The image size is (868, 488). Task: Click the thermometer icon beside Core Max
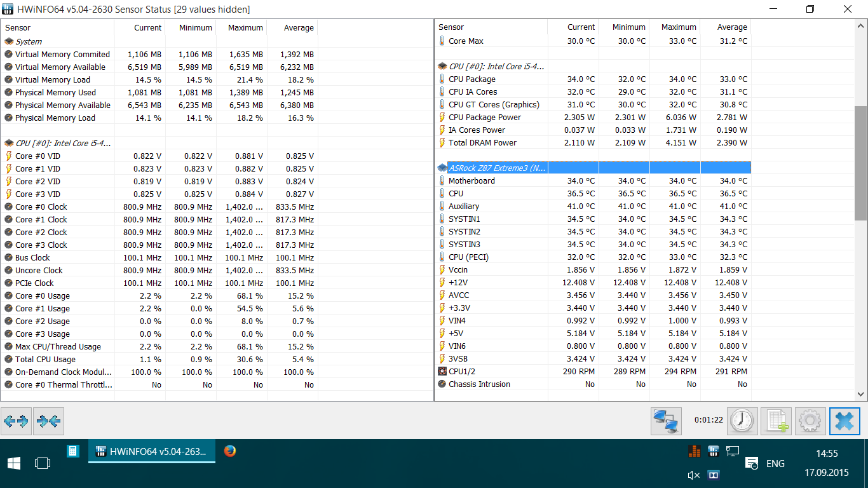pos(442,41)
